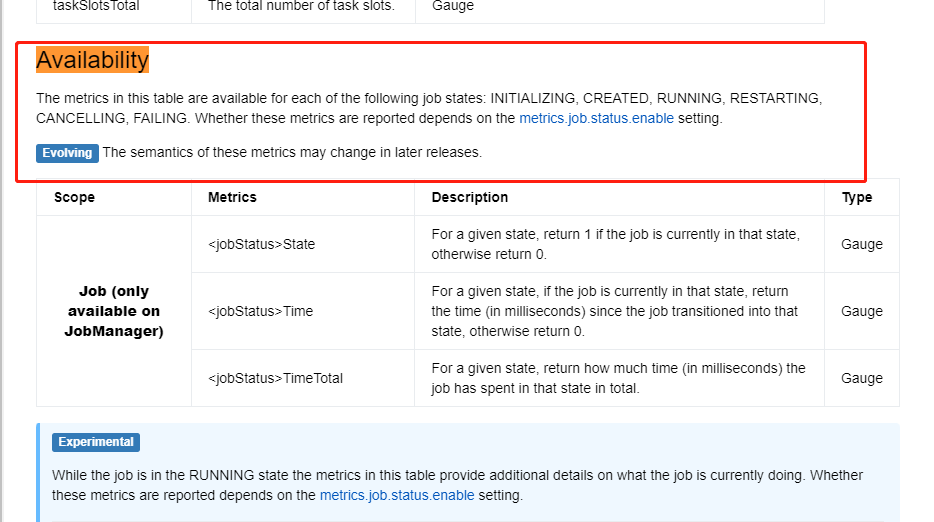The height and width of the screenshot is (522, 934).
Task: Open metrics.job.status.enable link in Availability section
Action: click(x=596, y=118)
